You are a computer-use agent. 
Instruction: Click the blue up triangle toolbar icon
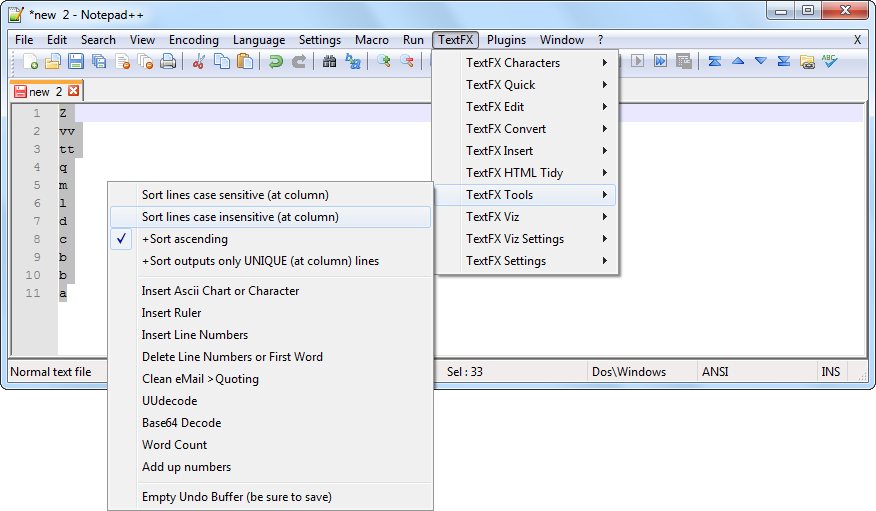[738, 61]
